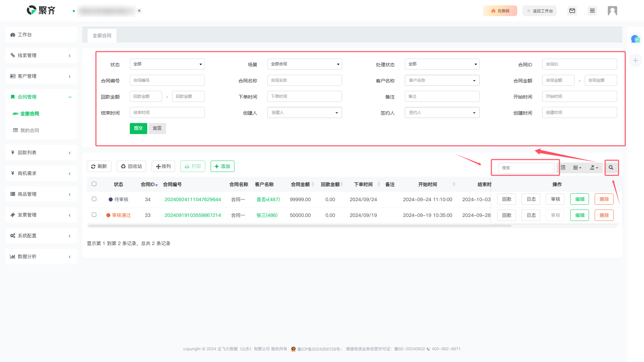Sort by 合同ID column arrow

[156, 185]
